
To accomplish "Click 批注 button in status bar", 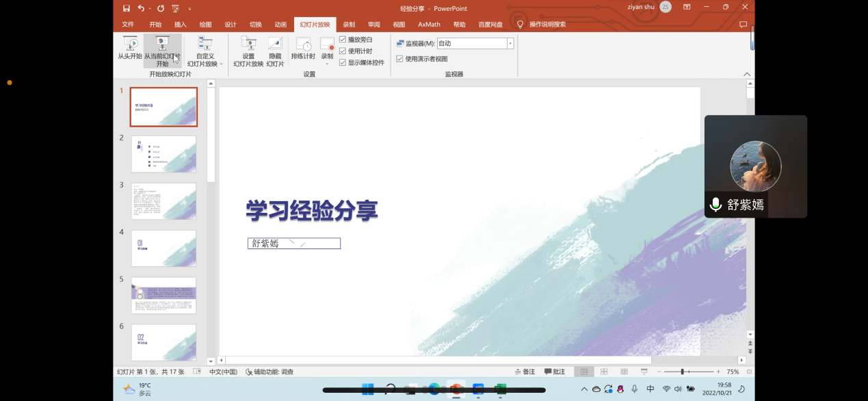I will pyautogui.click(x=555, y=372).
